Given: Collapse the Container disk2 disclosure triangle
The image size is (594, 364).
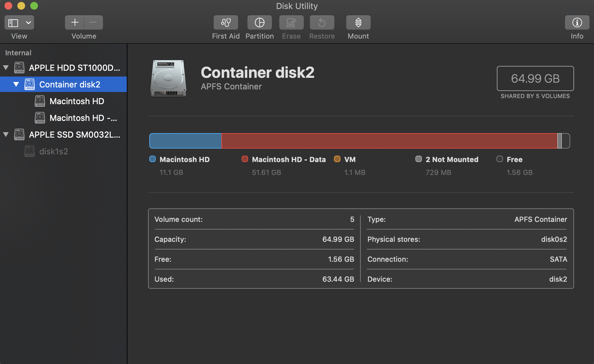Looking at the screenshot, I should [16, 84].
